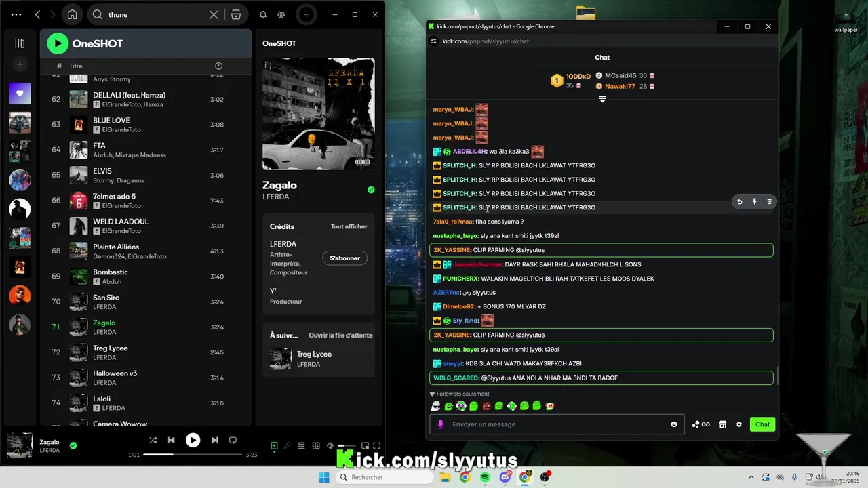The image size is (868, 488).
Task: Open lyrics microphone icon
Action: point(288,445)
